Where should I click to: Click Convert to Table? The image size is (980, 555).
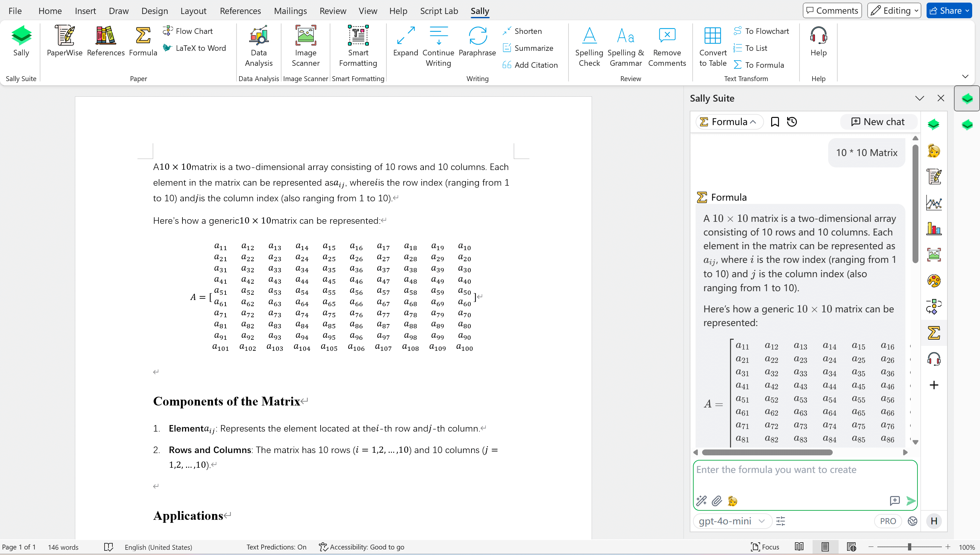point(713,47)
